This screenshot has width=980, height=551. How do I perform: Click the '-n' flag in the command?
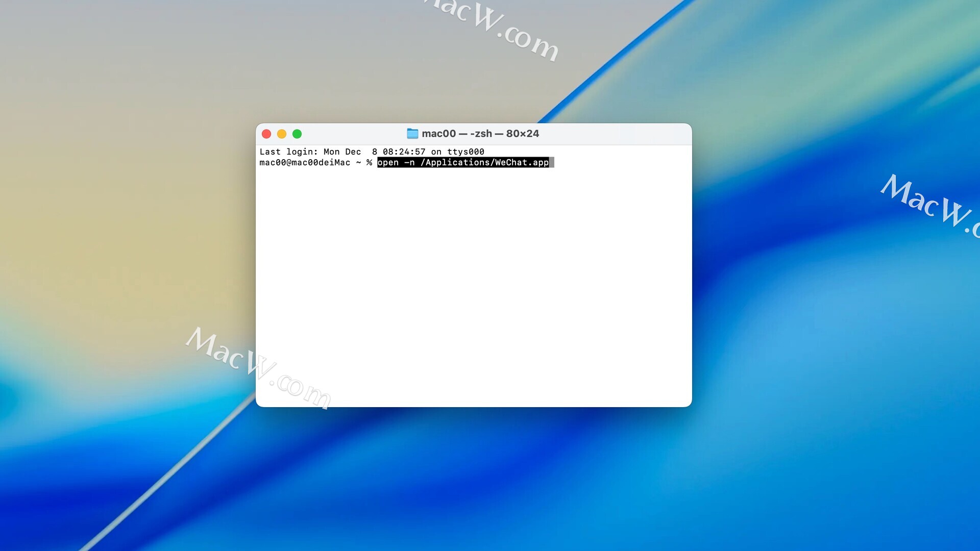coord(409,162)
